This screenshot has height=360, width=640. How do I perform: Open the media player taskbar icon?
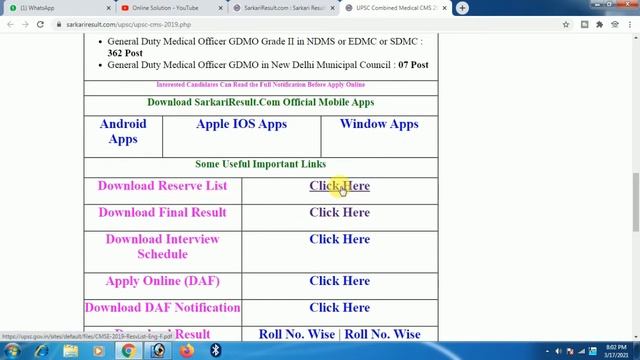(98, 351)
